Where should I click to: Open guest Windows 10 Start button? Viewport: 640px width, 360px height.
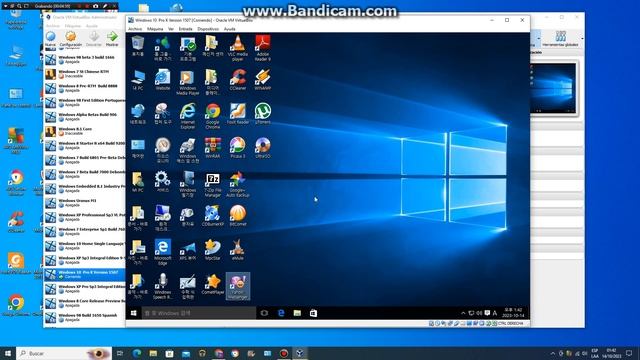pos(133,313)
